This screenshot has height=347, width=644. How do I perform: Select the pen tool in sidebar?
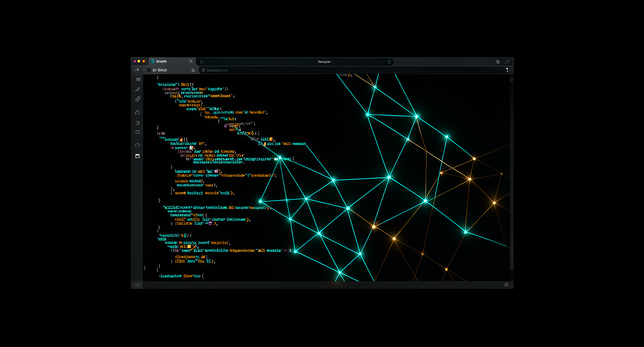click(x=137, y=89)
